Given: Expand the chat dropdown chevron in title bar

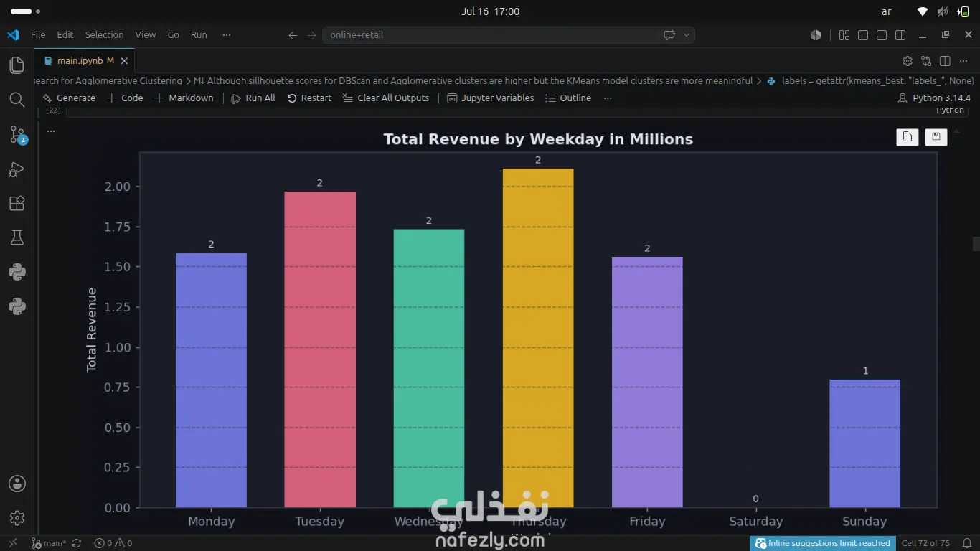Looking at the screenshot, I should [686, 34].
